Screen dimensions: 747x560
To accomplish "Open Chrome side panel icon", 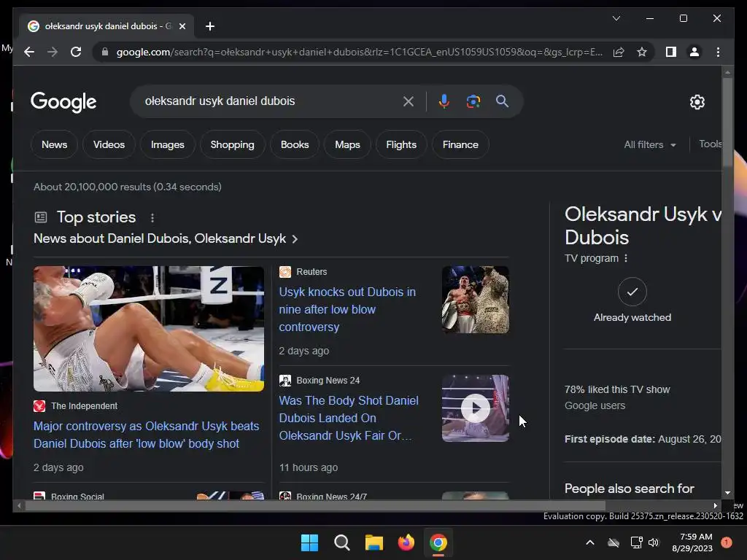I will tap(671, 52).
